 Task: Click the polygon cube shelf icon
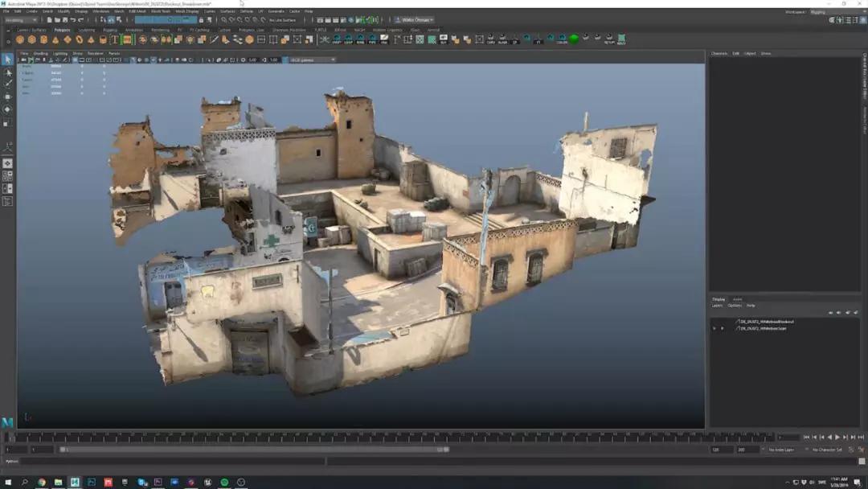pos(32,39)
